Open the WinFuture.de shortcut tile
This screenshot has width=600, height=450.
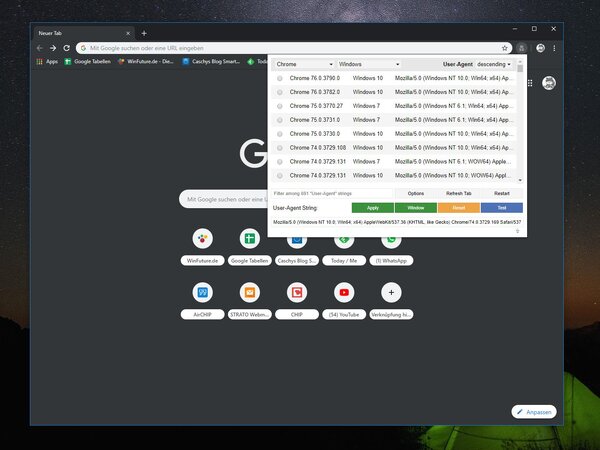coord(202,238)
